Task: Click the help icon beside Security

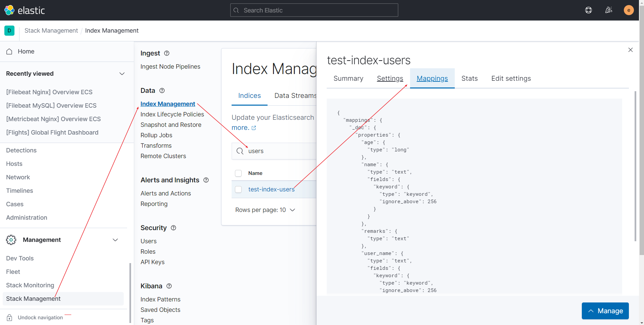Action: coord(173,228)
